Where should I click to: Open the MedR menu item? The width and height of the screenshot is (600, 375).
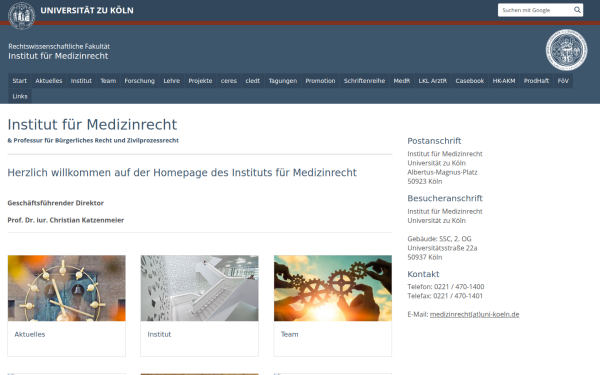402,81
